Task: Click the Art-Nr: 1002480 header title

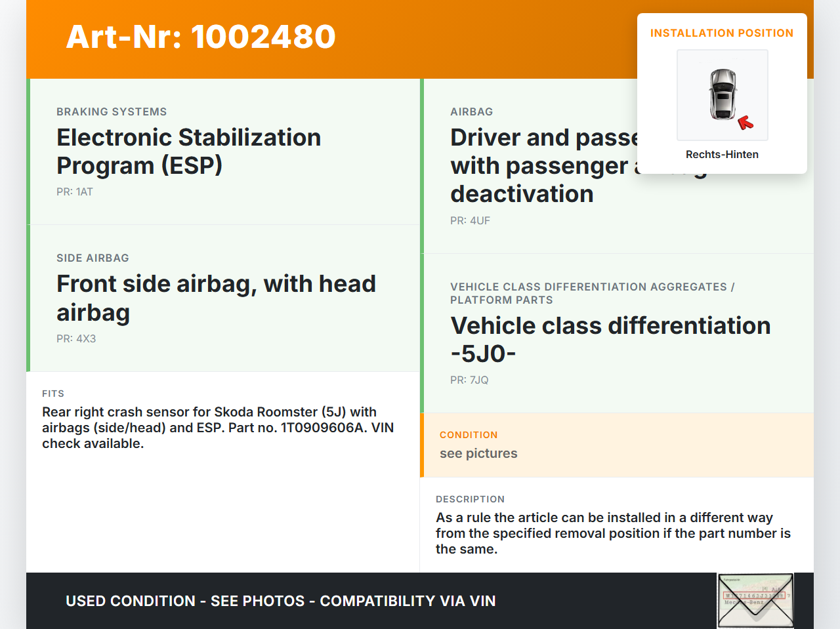Action: (x=201, y=37)
